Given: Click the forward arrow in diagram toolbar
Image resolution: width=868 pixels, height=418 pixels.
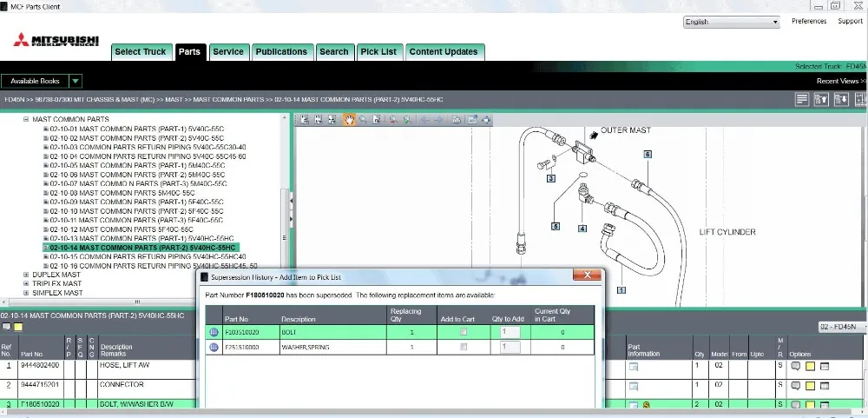Looking at the screenshot, I should point(437,119).
